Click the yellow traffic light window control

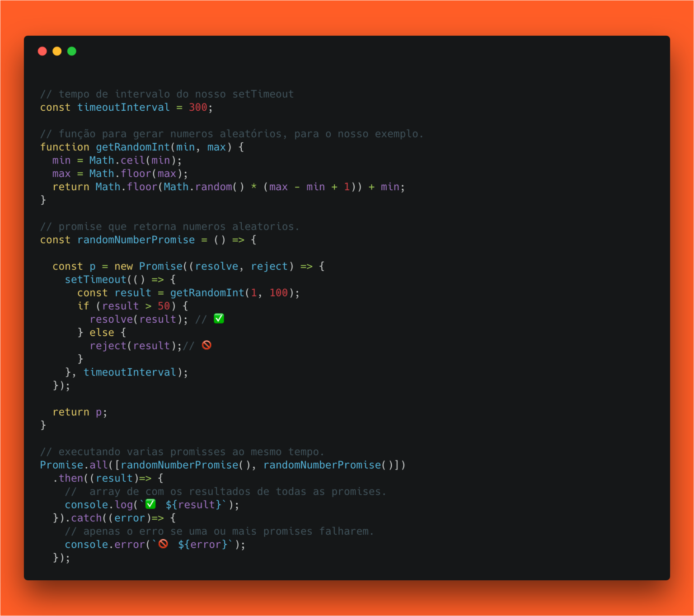[57, 51]
